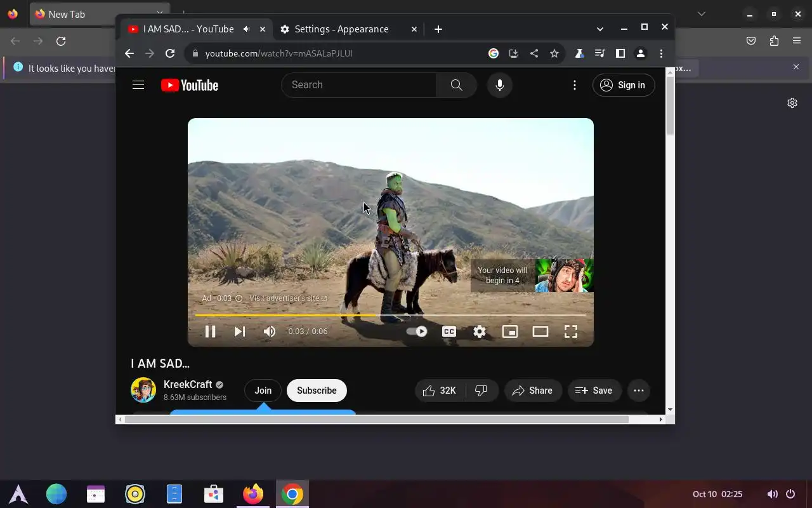Open the KreekCraft channel name link
This screenshot has width=812, height=508.
point(188,384)
